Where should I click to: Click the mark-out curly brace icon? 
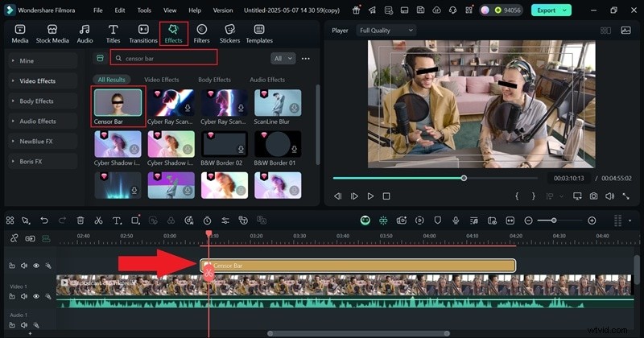click(533, 196)
